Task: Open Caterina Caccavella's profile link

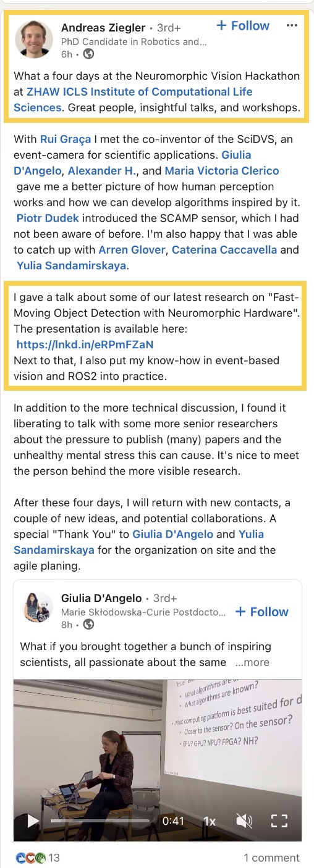Action: click(x=225, y=250)
